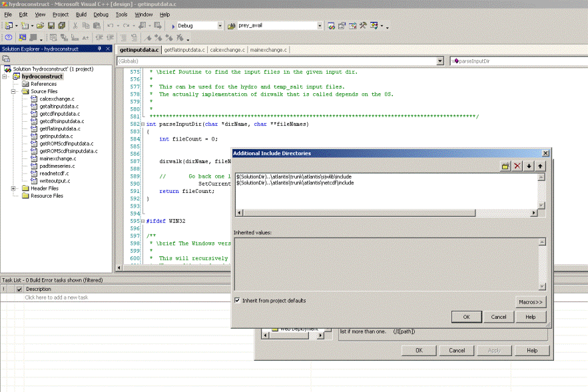
Task: Click the Open File toolbar icon
Action: tap(41, 26)
